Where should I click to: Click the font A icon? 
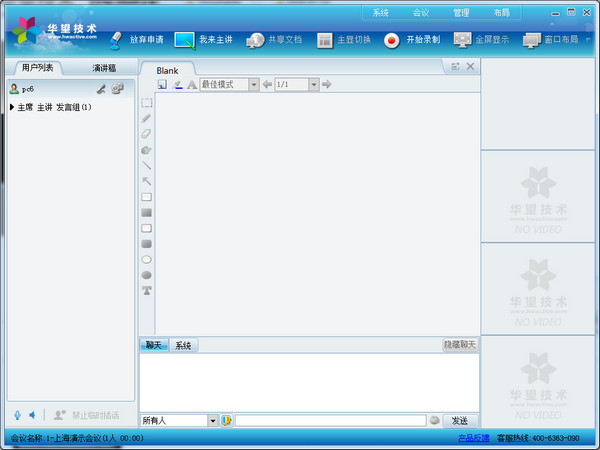point(192,84)
